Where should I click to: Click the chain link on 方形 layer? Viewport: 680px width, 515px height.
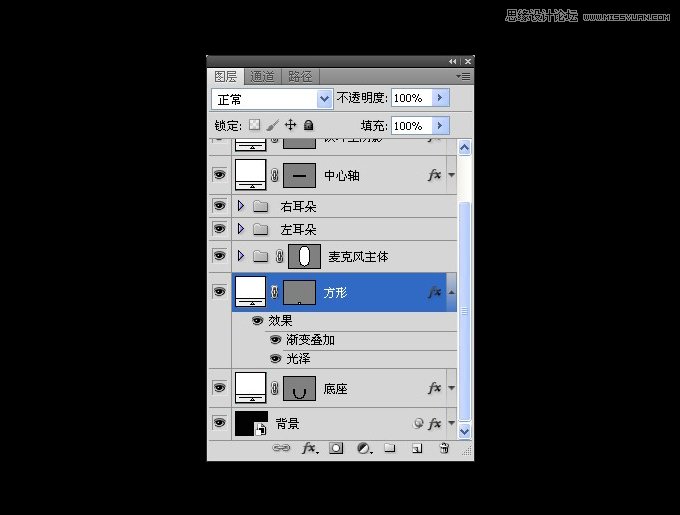[x=275, y=292]
